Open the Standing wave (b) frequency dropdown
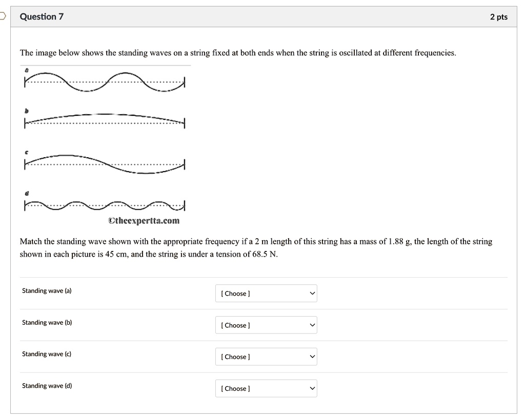The image size is (525, 420). (266, 325)
